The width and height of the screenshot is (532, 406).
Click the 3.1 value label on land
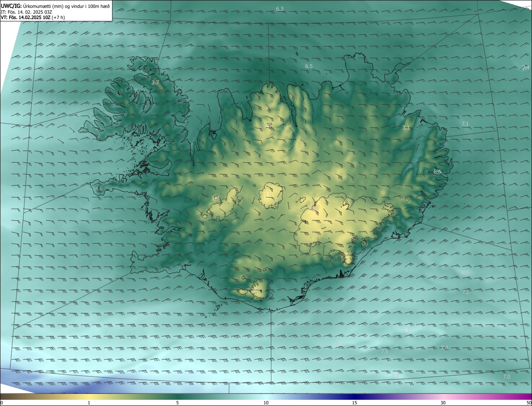tap(406, 128)
